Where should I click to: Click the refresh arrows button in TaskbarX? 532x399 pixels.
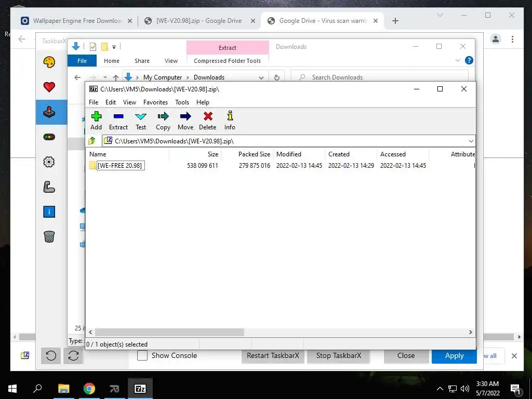[x=73, y=355]
